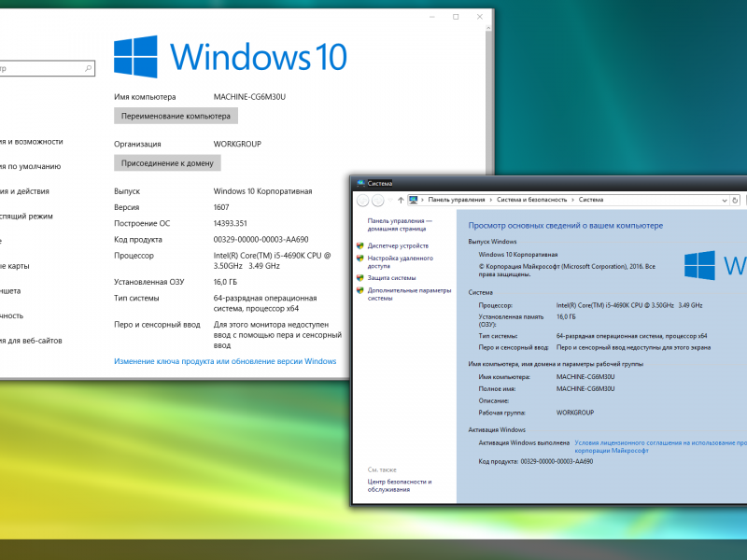Click the Back arrow in Система window
The width and height of the screenshot is (747, 560).
(362, 201)
